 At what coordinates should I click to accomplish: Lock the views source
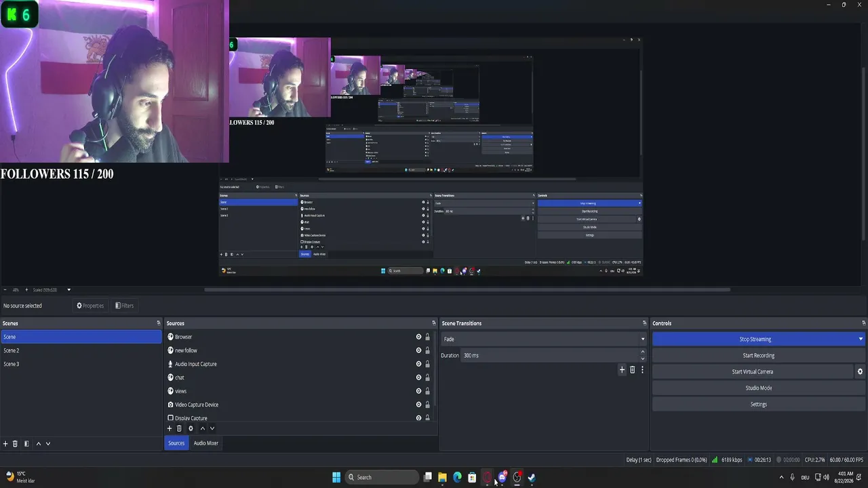[x=427, y=391]
